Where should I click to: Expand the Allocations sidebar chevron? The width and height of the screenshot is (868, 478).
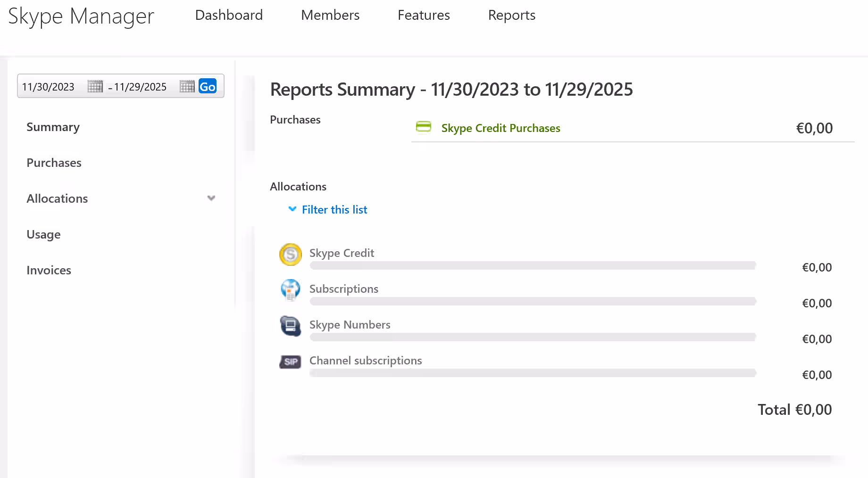pos(211,198)
